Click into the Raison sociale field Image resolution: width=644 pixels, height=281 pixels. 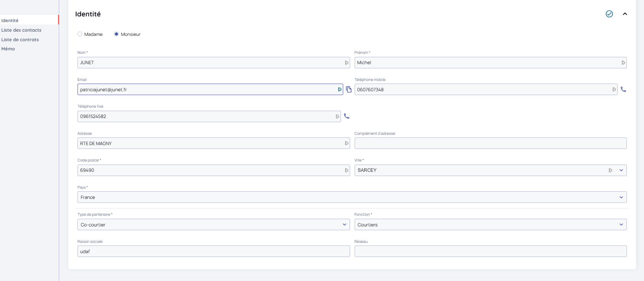[213, 252]
